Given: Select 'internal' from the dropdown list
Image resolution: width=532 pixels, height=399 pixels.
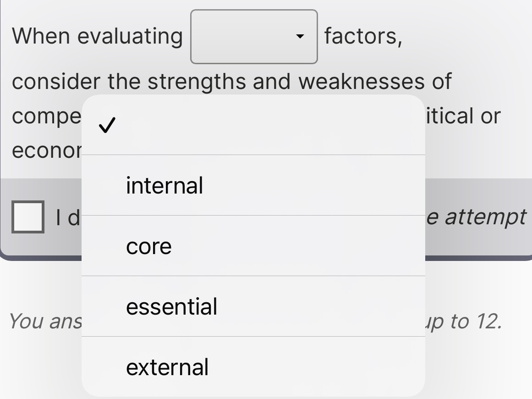Looking at the screenshot, I should (164, 185).
